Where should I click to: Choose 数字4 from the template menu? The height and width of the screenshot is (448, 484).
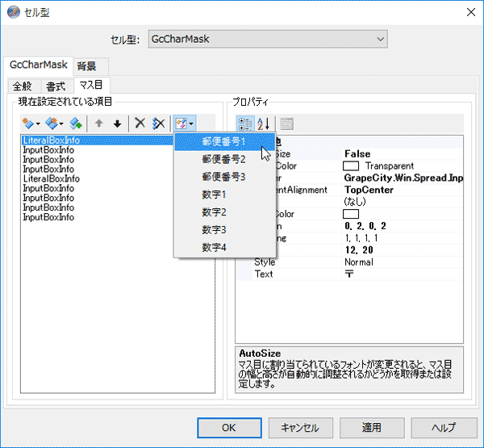pyautogui.click(x=224, y=248)
